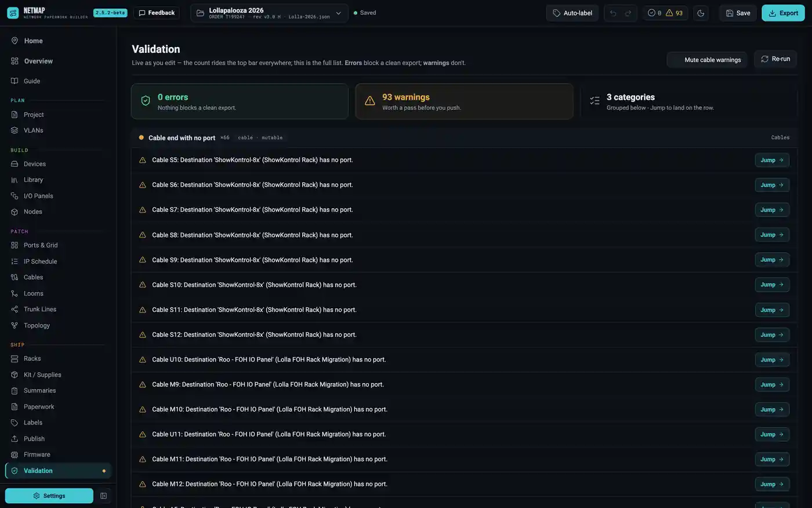Click the redo arrow icon
Viewport: 812px width, 508px height.
628,13
